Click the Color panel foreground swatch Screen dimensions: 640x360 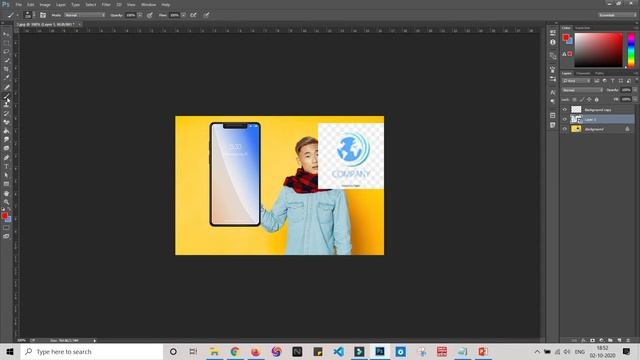click(x=566, y=38)
